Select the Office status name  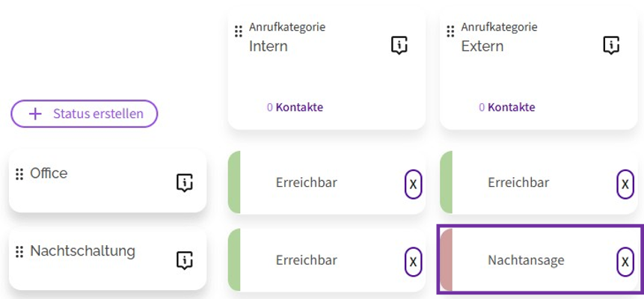click(x=49, y=173)
